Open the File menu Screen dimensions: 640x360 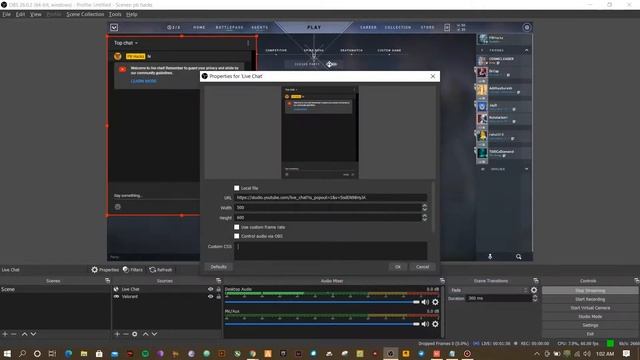coord(7,14)
